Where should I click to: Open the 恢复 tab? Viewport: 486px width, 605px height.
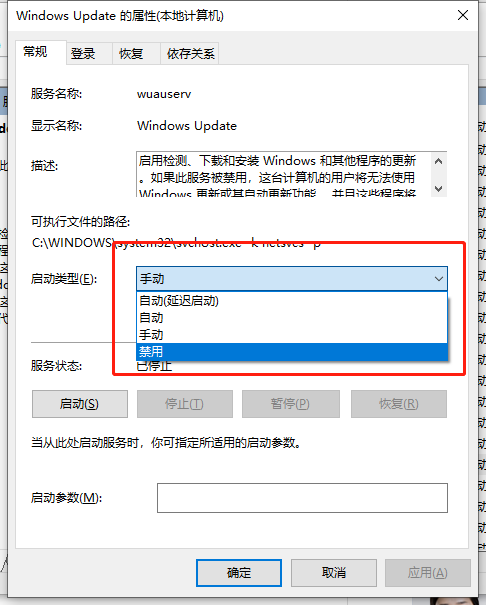click(x=131, y=54)
